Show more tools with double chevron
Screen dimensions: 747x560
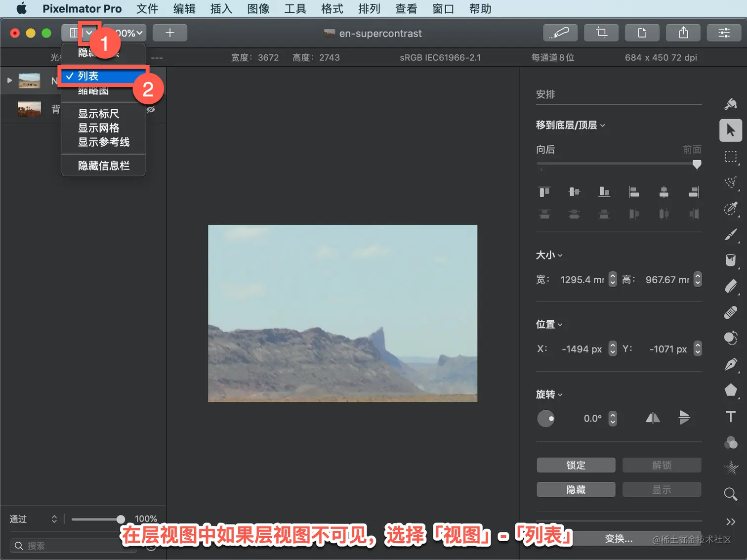point(731,521)
